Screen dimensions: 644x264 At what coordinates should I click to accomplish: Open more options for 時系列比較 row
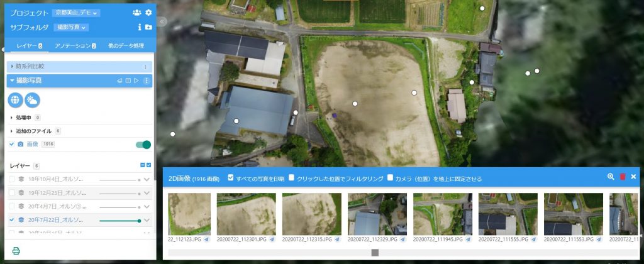coord(145,67)
